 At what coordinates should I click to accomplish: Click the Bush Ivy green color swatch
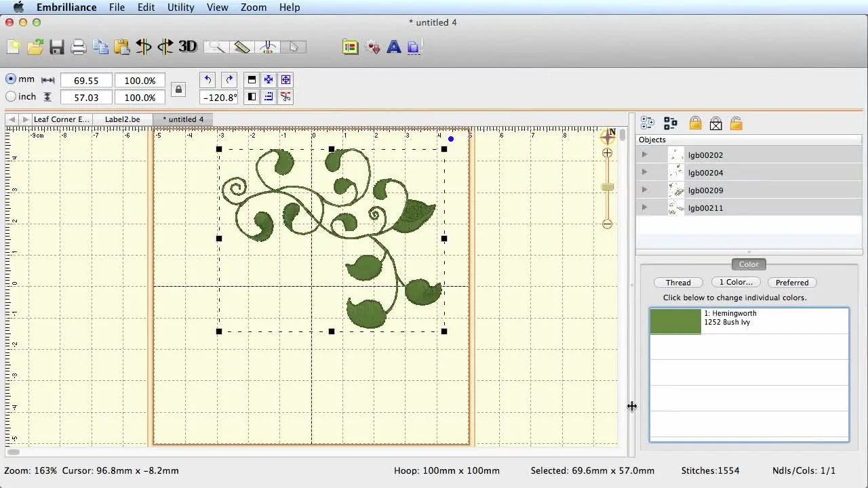point(675,321)
